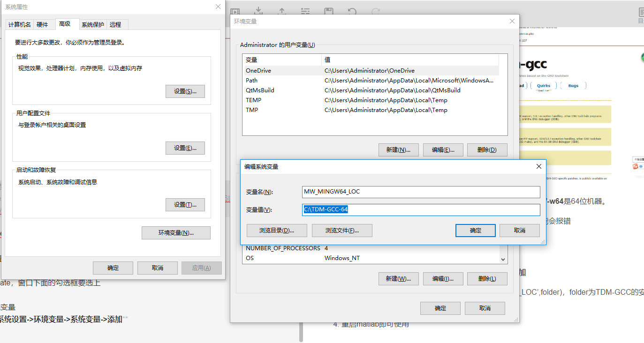Select the NUMBER_OF_PROCESSORS system variable row
Image resolution: width=644 pixels, height=343 pixels.
click(x=371, y=248)
